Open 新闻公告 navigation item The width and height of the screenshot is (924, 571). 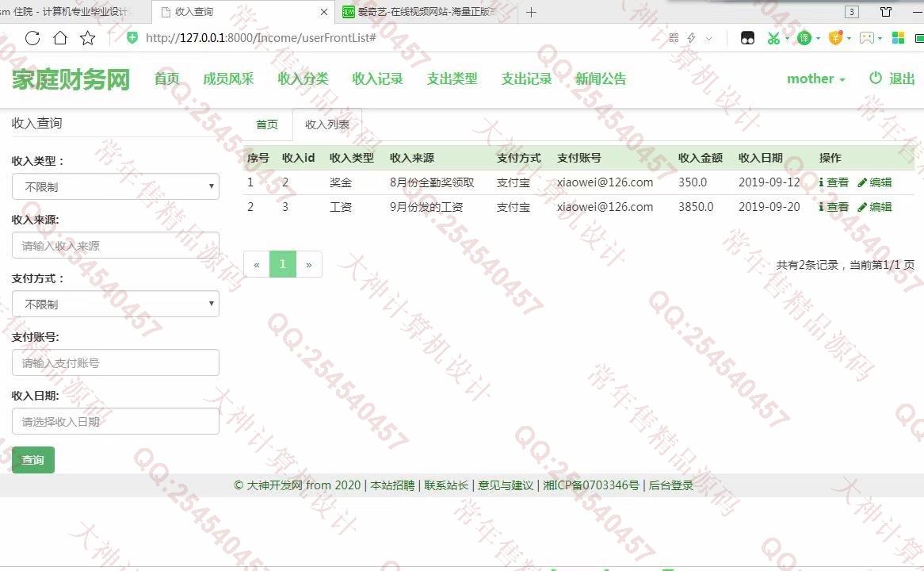(x=601, y=79)
